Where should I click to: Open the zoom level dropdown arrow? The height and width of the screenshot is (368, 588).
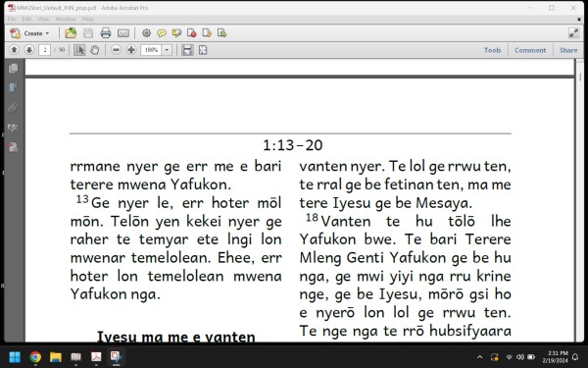click(x=167, y=50)
